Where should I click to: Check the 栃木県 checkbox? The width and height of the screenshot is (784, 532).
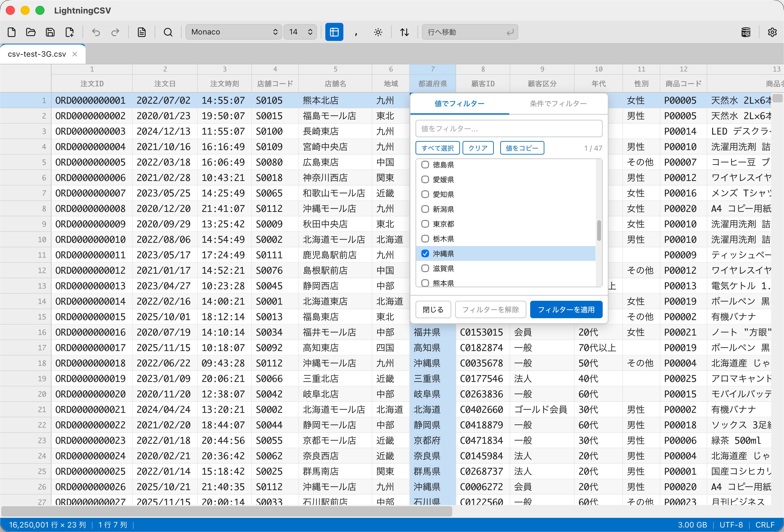pyautogui.click(x=425, y=239)
